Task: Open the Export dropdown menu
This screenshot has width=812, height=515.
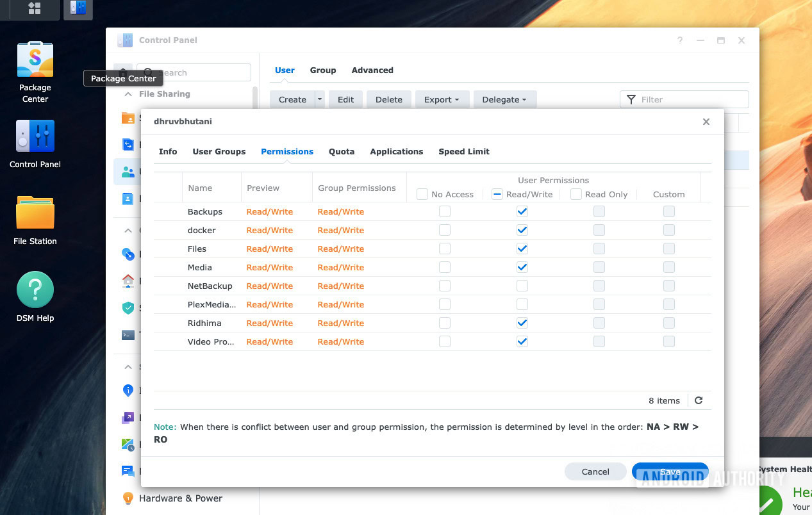Action: (442, 99)
